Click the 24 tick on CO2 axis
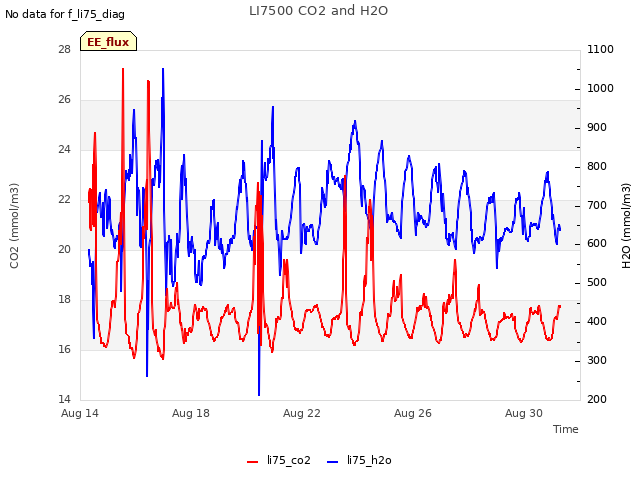This screenshot has height=480, width=640. pyautogui.click(x=64, y=150)
